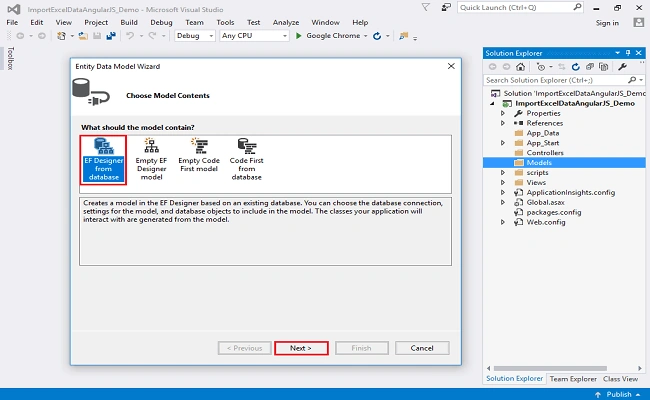Viewport: 650px width, 400px height.
Task: Switch to Class View tab
Action: coord(620,379)
